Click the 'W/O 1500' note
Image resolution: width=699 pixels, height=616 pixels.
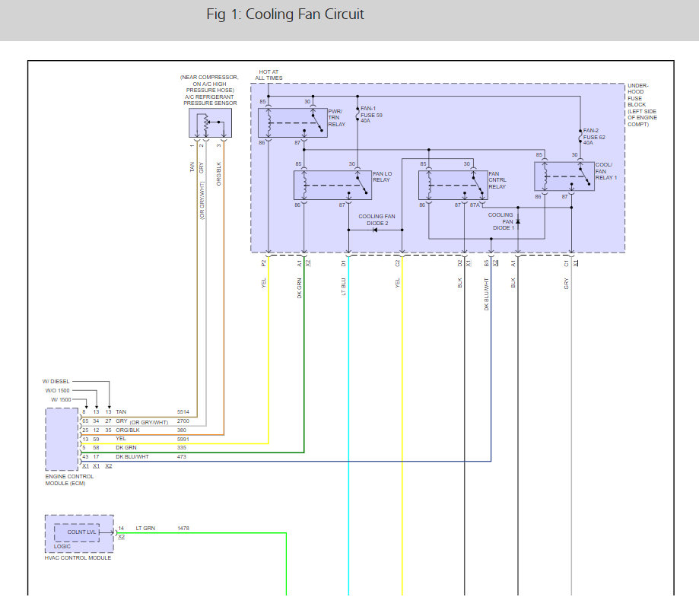pyautogui.click(x=57, y=390)
